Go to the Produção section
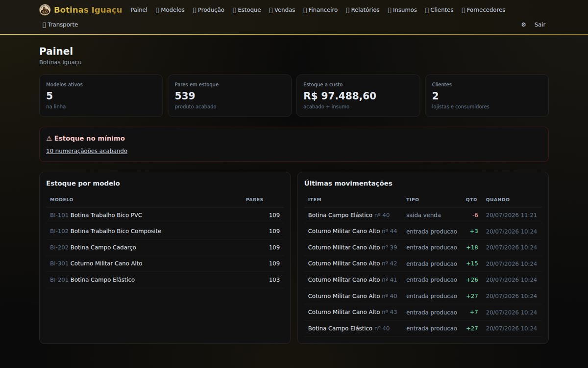 coord(209,10)
